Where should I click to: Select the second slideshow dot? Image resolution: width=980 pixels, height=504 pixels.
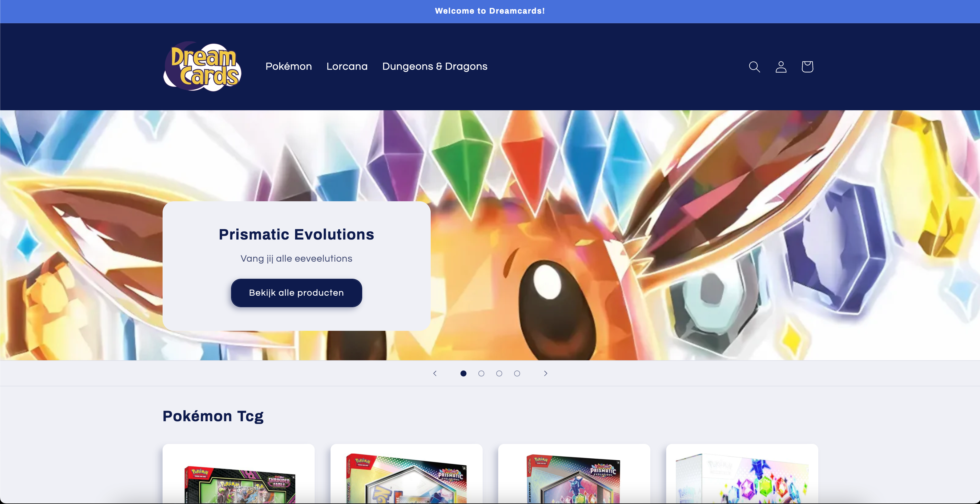(481, 373)
